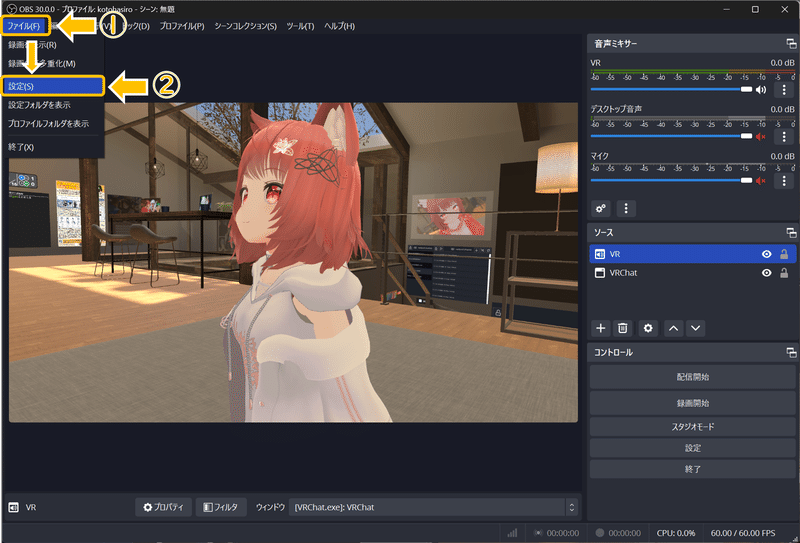This screenshot has width=800, height=543.
Task: Click the 録画開始 button
Action: 692,403
